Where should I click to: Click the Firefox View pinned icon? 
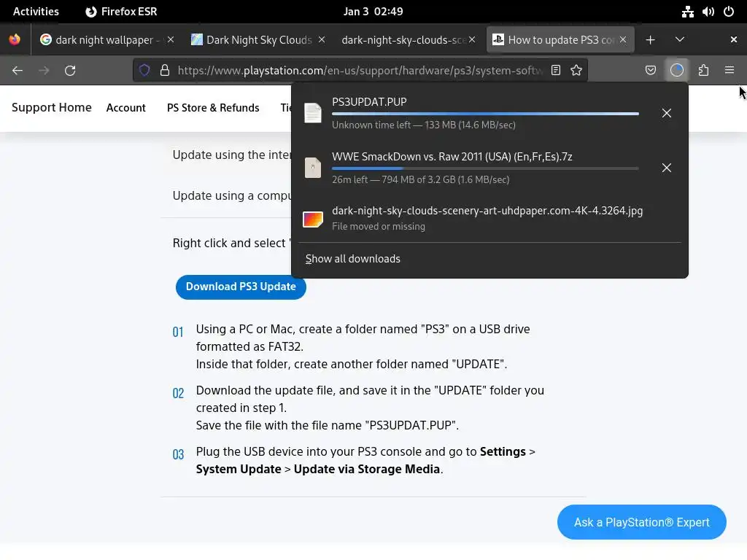tap(15, 39)
